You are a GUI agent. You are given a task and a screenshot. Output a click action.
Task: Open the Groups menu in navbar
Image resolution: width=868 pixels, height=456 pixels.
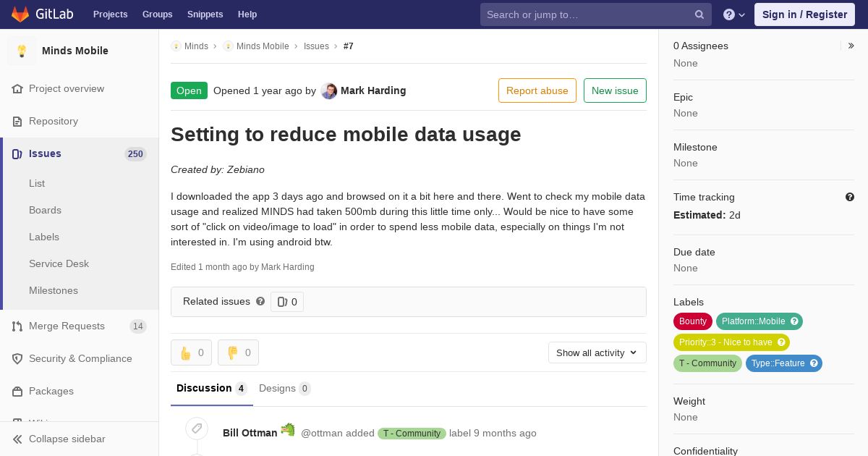157,14
